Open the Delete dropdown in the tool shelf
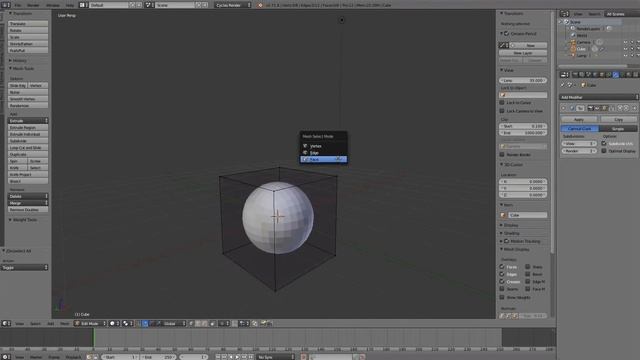The width and height of the screenshot is (640, 360). tap(28, 196)
